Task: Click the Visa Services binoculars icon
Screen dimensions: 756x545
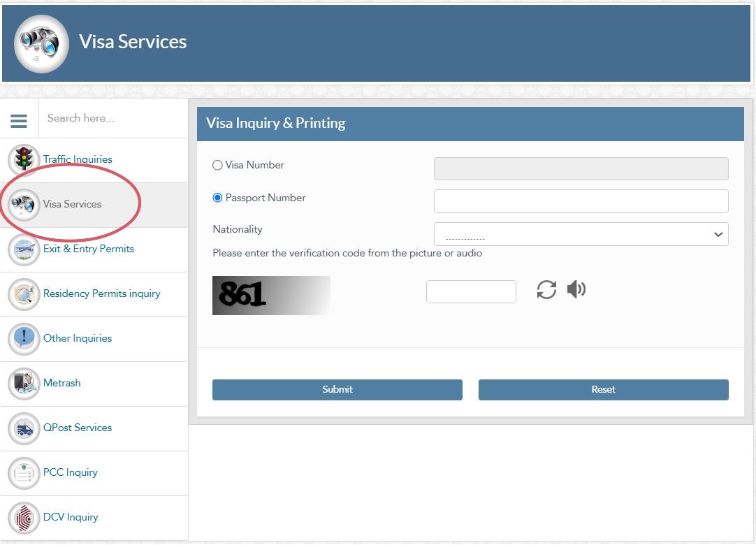Action: pyautogui.click(x=23, y=204)
